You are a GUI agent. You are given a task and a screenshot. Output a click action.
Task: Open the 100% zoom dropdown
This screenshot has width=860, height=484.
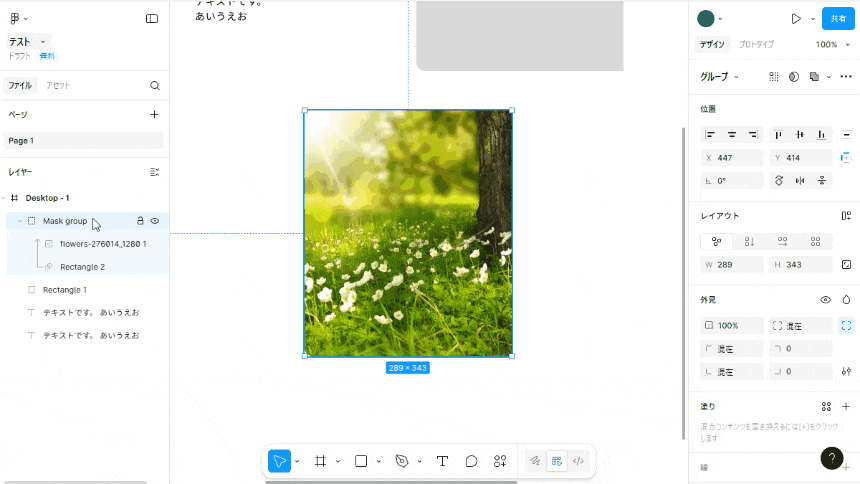point(830,45)
